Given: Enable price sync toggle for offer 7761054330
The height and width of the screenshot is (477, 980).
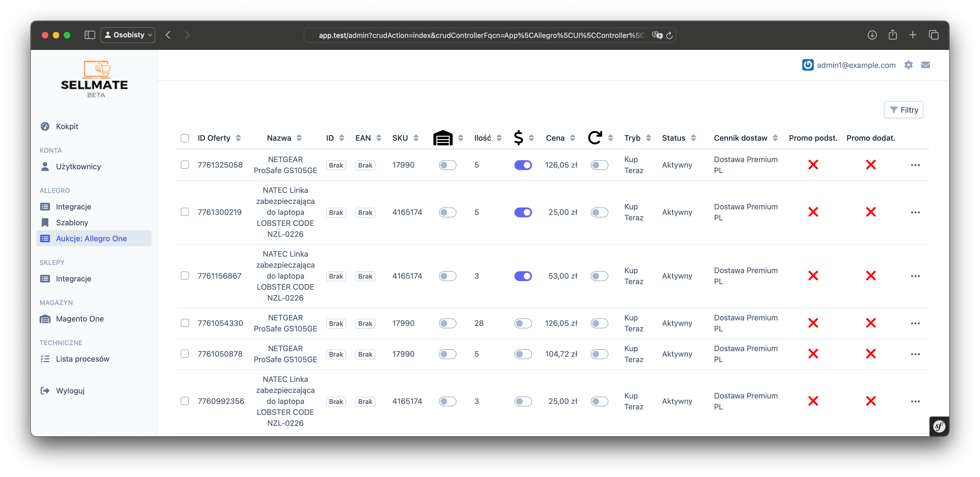Looking at the screenshot, I should point(523,323).
